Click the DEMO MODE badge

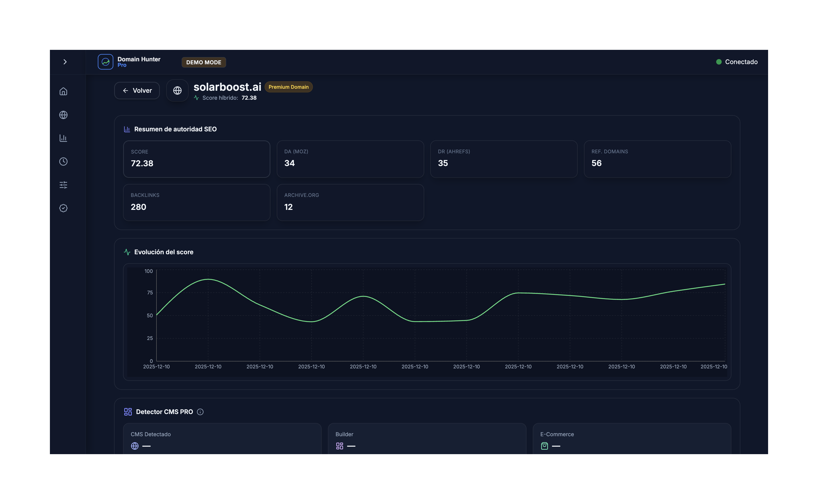(203, 62)
